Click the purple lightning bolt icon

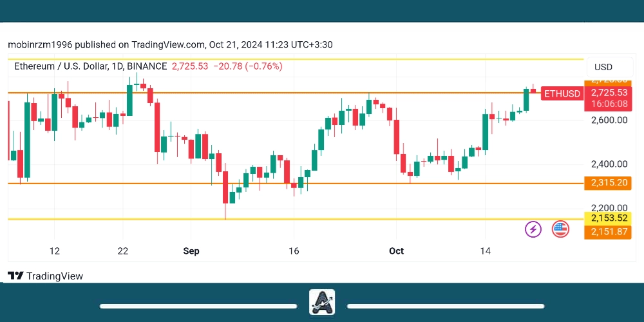tap(533, 229)
